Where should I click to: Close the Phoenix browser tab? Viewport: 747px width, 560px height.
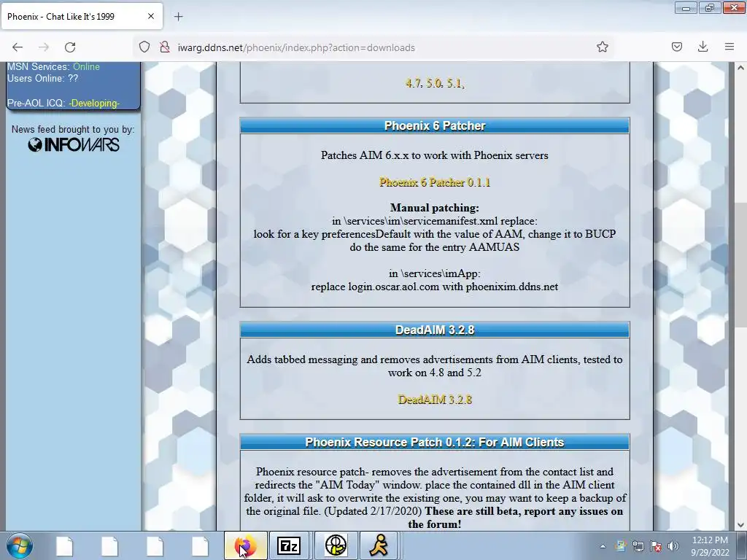coord(150,16)
